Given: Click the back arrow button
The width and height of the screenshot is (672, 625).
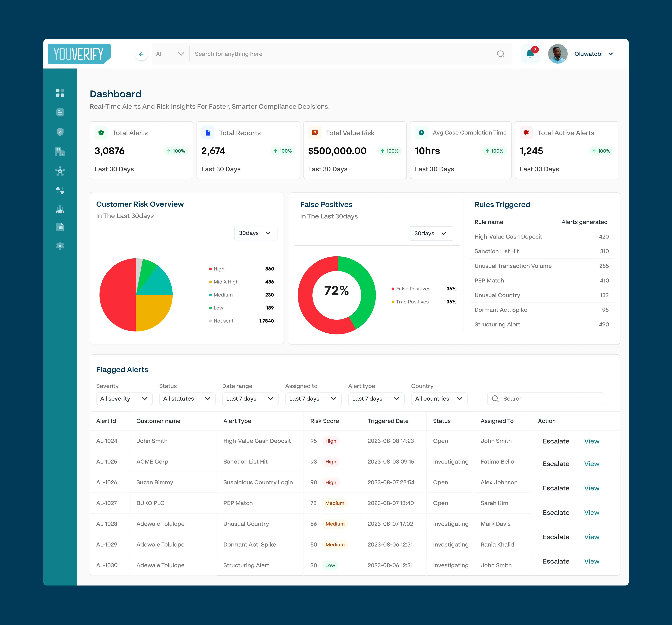Looking at the screenshot, I should point(141,54).
